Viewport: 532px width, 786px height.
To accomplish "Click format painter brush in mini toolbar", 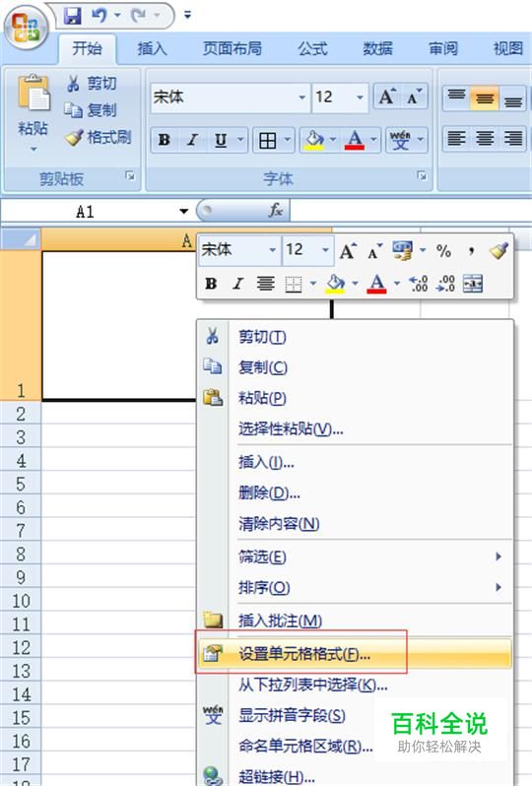I will (499, 250).
